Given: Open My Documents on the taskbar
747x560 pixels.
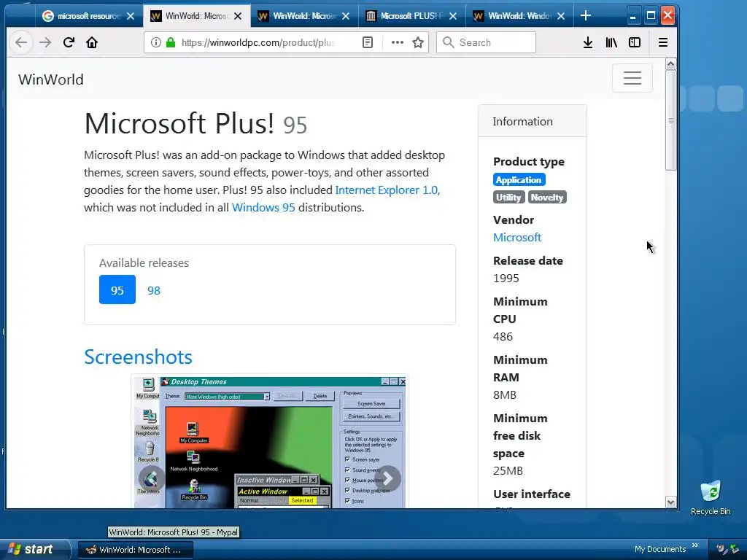Looking at the screenshot, I should click(659, 549).
